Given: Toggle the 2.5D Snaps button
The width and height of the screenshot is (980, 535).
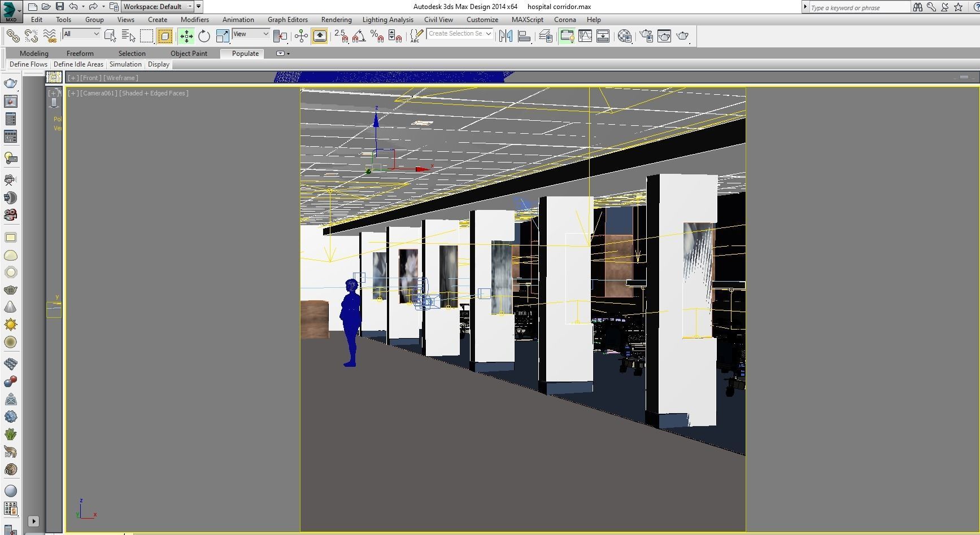Looking at the screenshot, I should click(341, 36).
